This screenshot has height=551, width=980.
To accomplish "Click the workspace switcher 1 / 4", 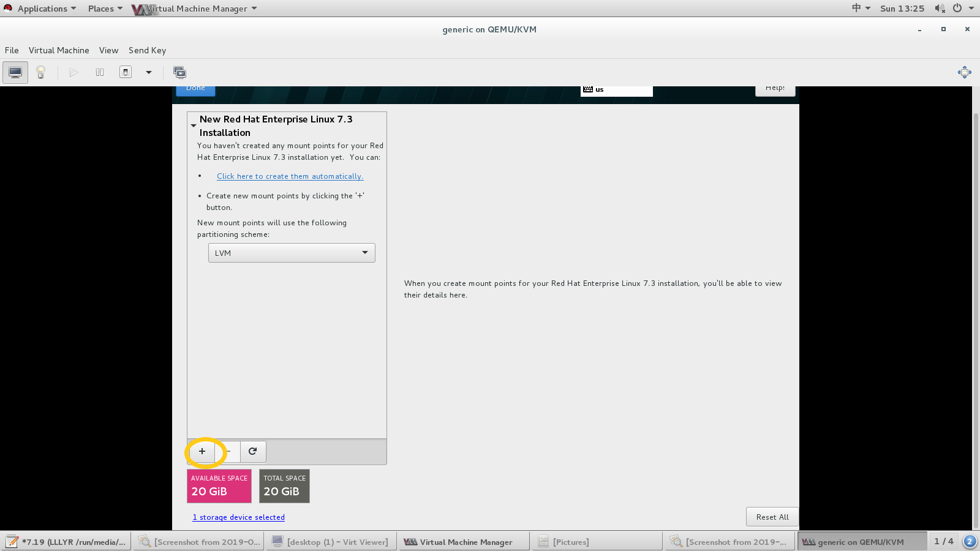I will (944, 541).
